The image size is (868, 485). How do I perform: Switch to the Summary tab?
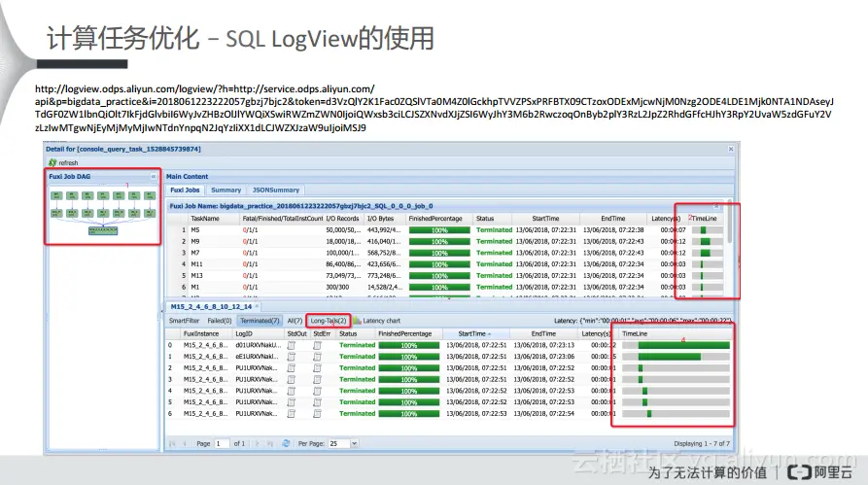226,190
